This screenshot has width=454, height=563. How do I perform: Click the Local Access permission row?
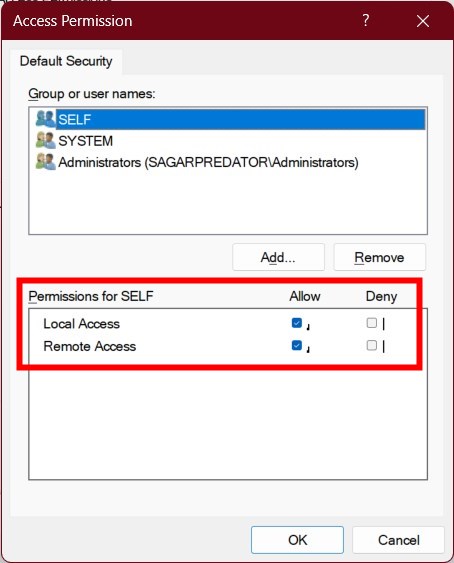[228, 324]
